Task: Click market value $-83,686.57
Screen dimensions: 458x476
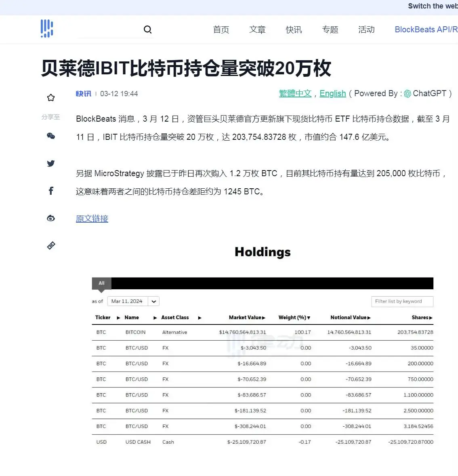Action: (252, 395)
